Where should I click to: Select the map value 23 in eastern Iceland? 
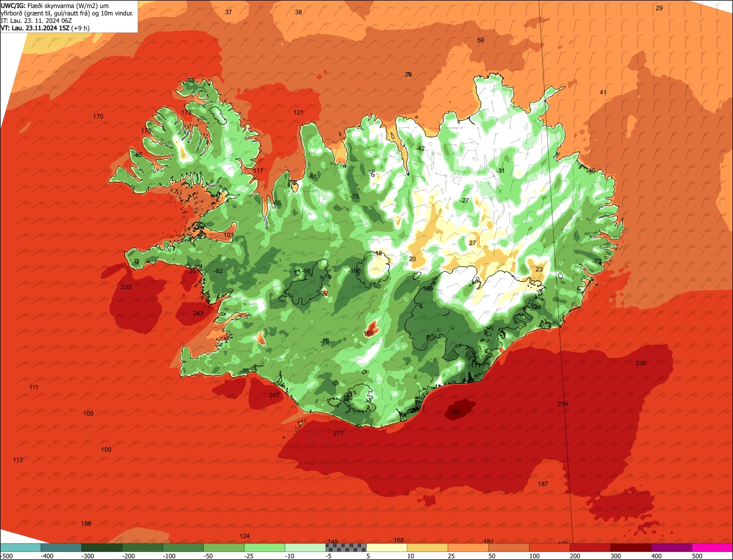point(539,269)
